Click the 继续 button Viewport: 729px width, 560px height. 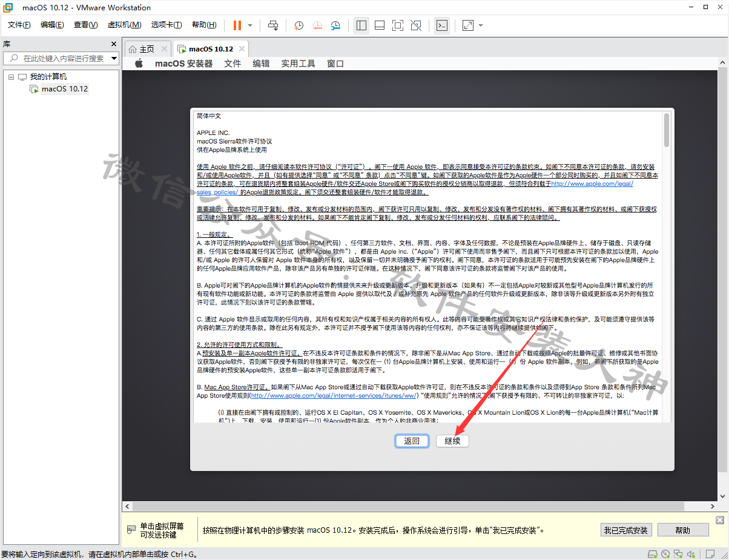452,441
